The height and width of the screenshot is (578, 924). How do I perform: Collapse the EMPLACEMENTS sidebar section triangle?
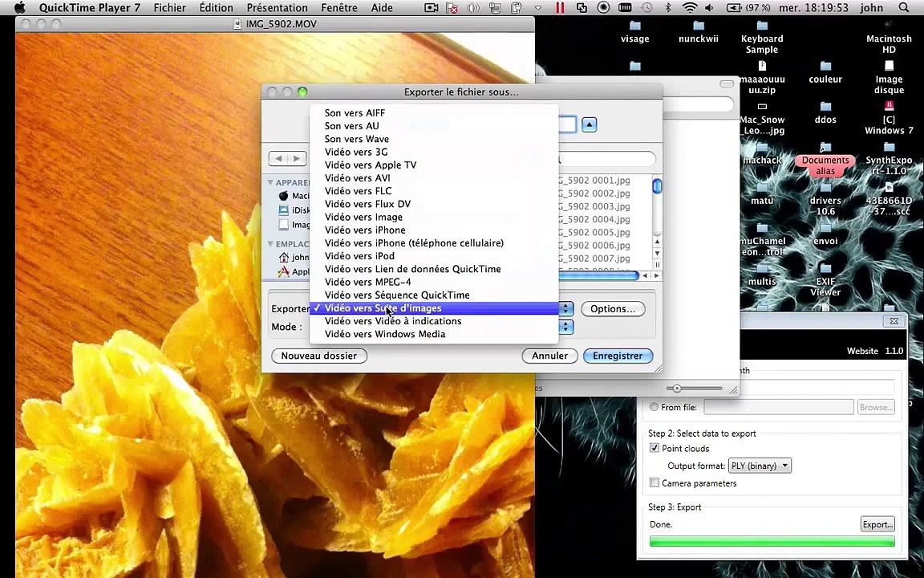point(270,243)
